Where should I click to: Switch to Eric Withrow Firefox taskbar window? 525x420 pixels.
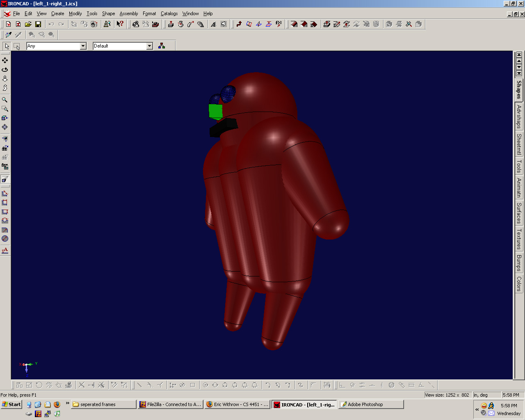[237, 404]
